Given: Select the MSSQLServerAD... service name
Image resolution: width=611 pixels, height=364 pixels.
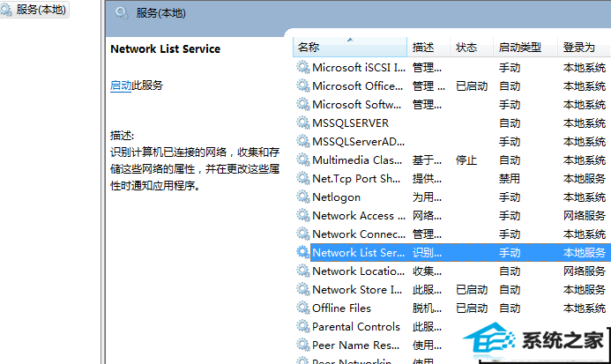Looking at the screenshot, I should 358,142.
